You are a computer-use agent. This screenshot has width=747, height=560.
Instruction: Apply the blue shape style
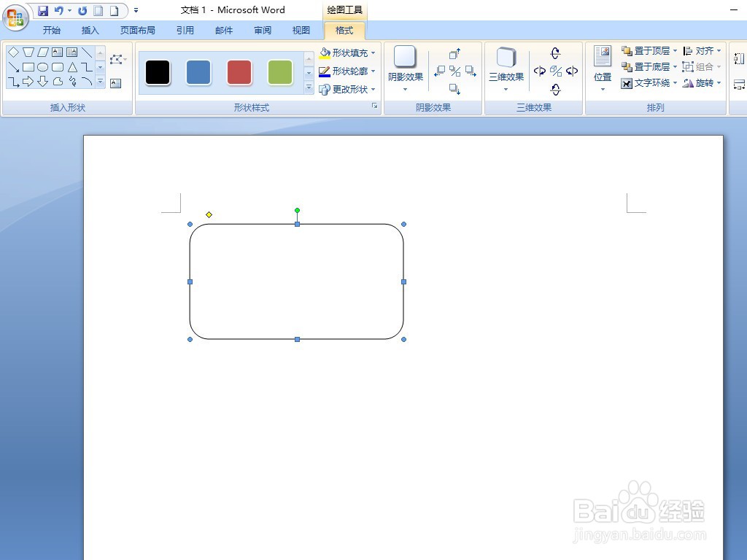[x=198, y=72]
